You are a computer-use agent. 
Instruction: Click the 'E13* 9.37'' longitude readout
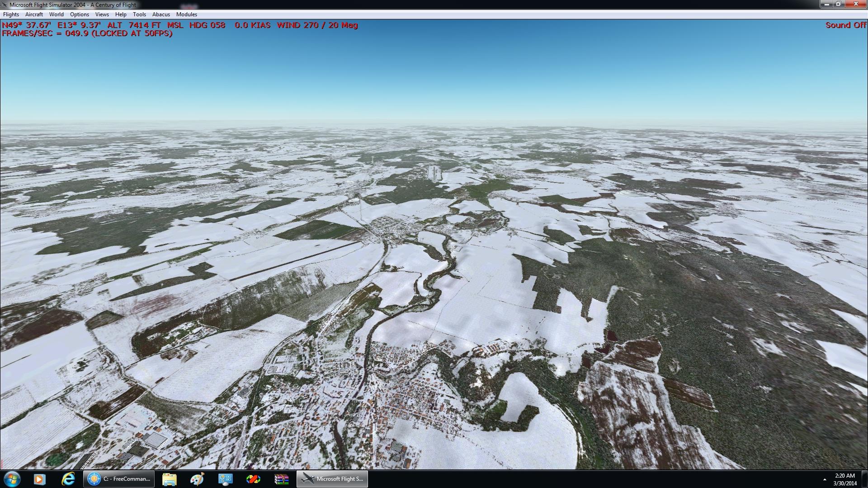79,25
